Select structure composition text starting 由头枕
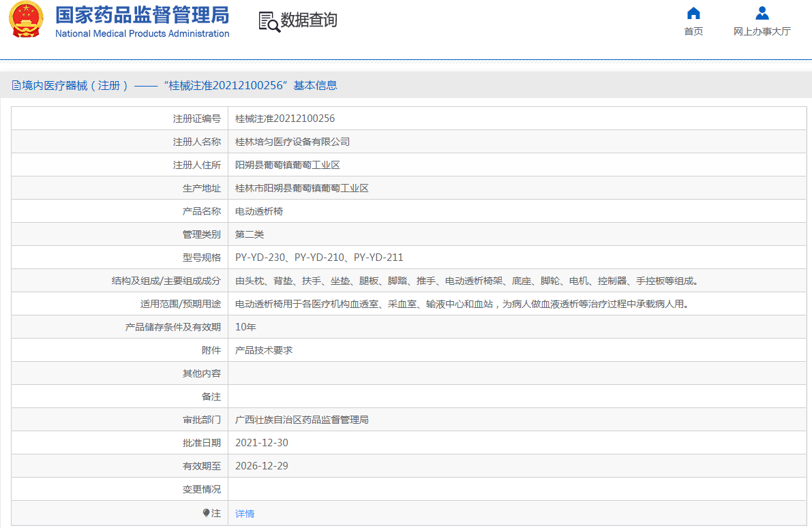812x528 pixels. tap(468, 281)
